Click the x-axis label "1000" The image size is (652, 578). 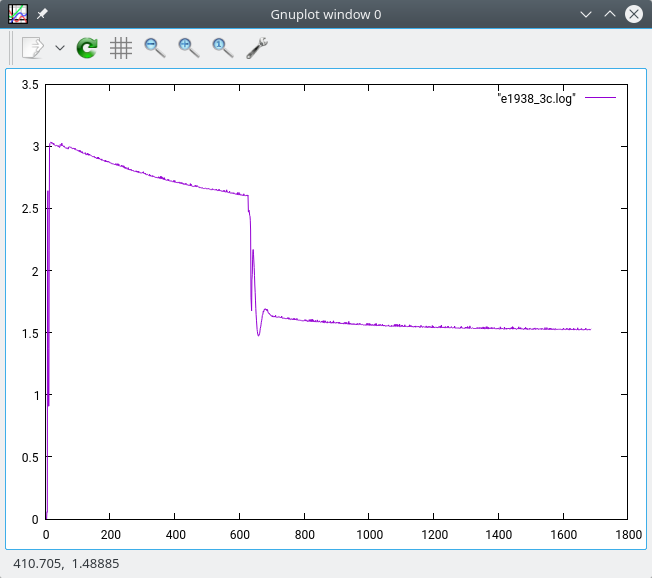click(x=369, y=534)
